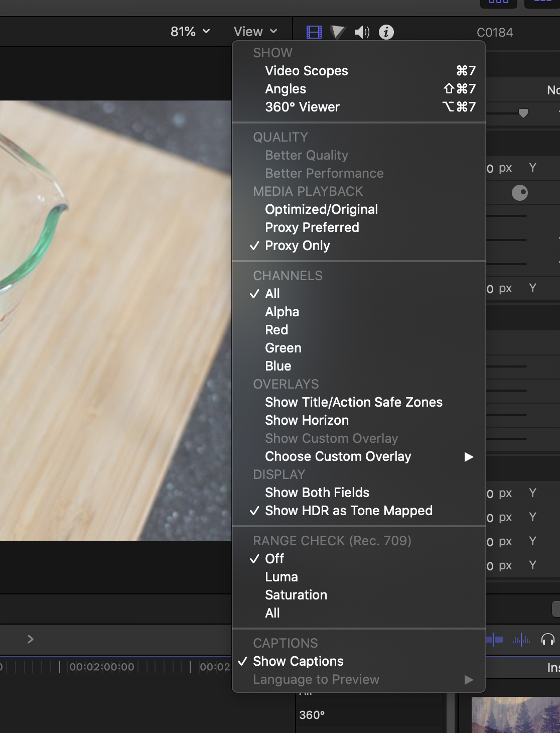Click the headphones solo icon
This screenshot has height=733, width=560.
pyautogui.click(x=547, y=639)
